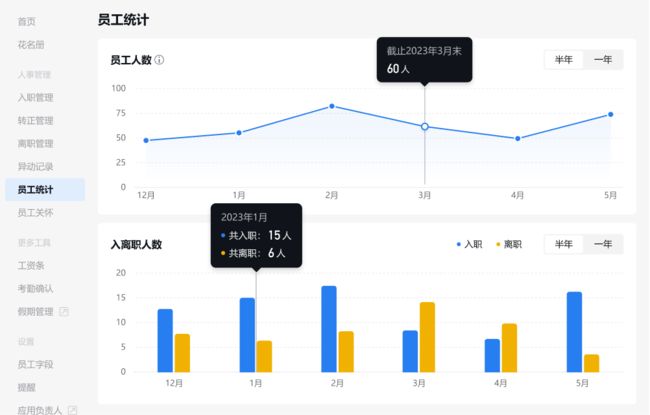Click the info icon beside 员工人数
This screenshot has width=650, height=415.
159,60
